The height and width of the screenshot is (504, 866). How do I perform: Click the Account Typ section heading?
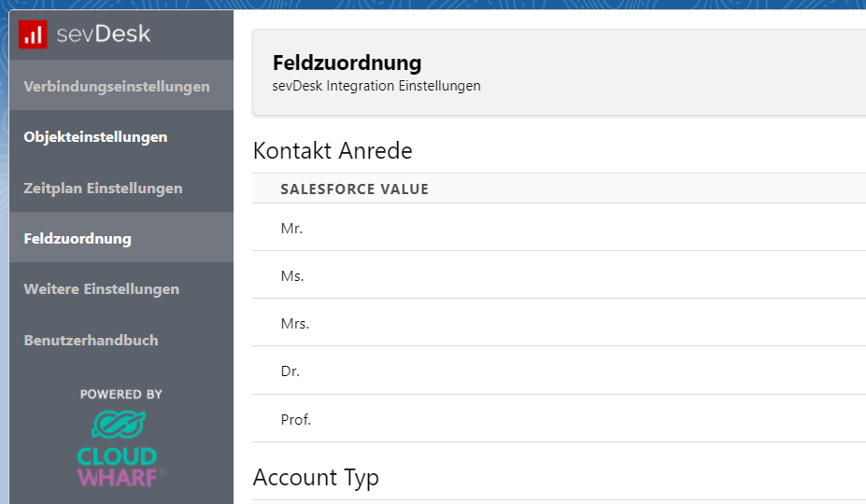coord(316,478)
